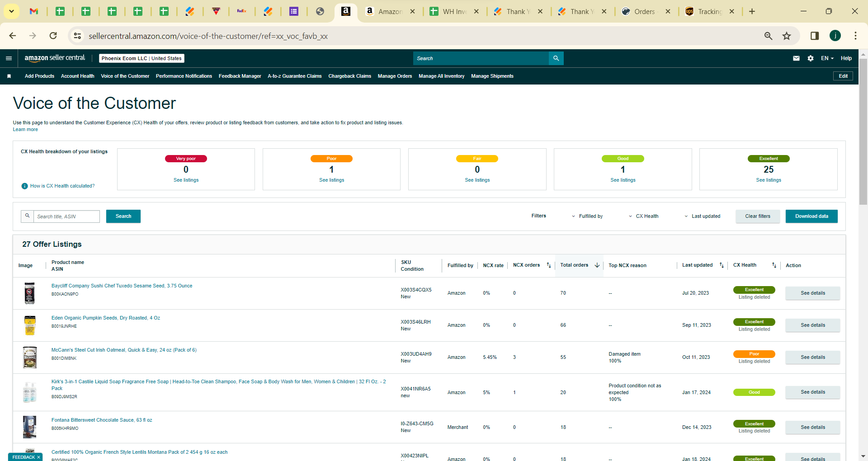Open the Seller Central hamburger menu
868x461 pixels.
9,58
